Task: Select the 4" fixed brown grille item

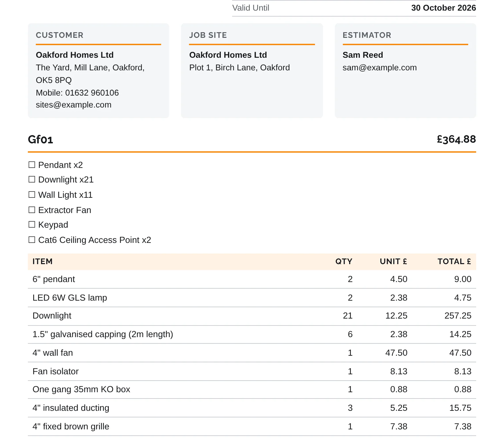Action: (x=71, y=427)
